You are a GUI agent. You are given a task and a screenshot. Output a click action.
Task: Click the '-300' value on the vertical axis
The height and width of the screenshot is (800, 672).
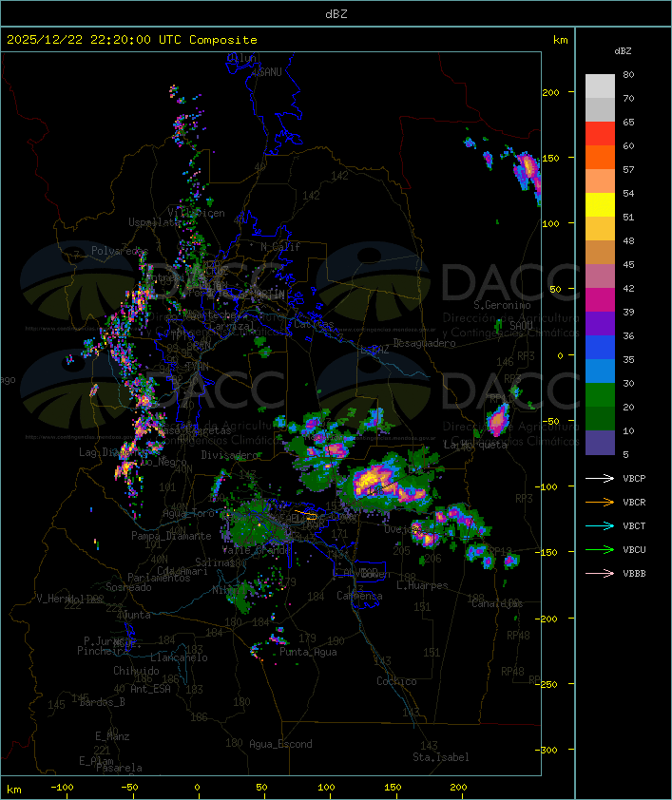pyautogui.click(x=546, y=750)
